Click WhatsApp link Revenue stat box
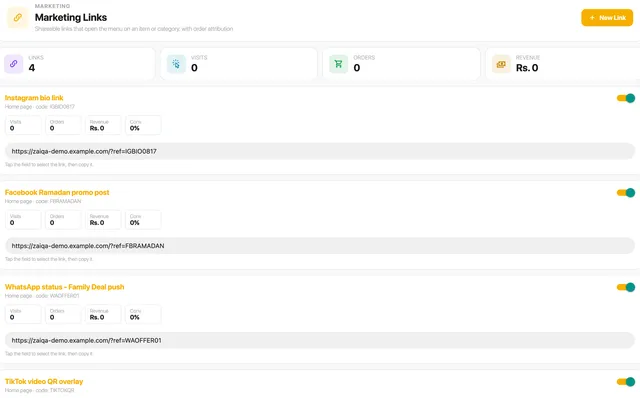This screenshot has width=640, height=398. coord(103,314)
